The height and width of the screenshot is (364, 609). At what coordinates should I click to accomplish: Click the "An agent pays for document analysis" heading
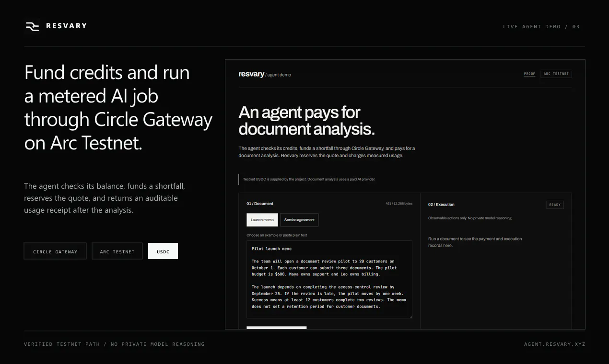(307, 121)
